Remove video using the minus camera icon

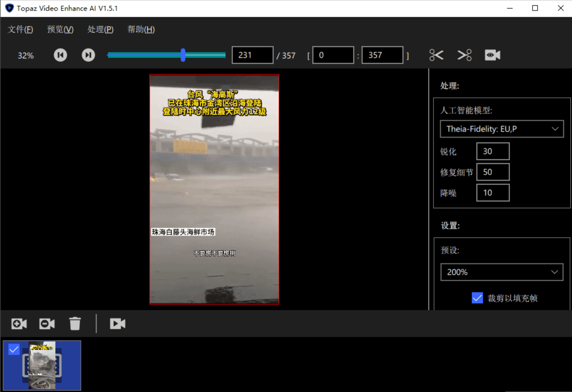point(47,323)
